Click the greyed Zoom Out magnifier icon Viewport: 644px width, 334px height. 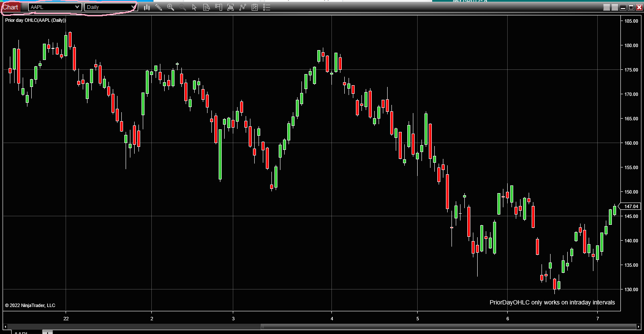183,7
